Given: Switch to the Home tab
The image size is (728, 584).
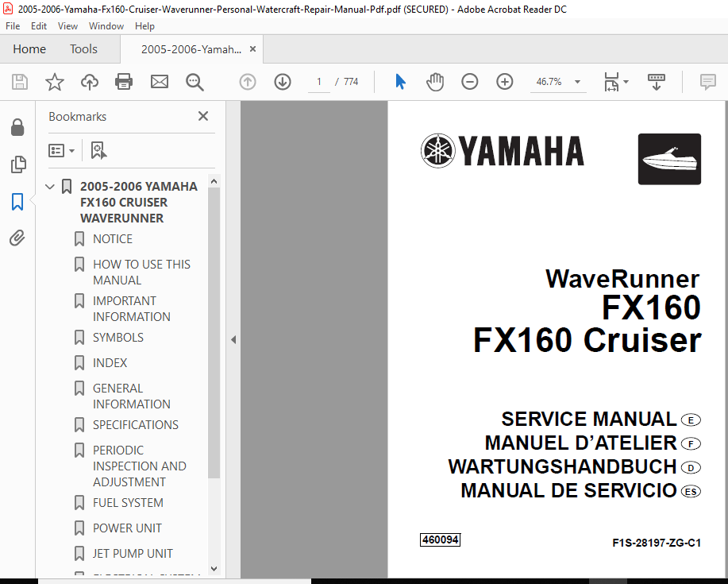Looking at the screenshot, I should [29, 48].
